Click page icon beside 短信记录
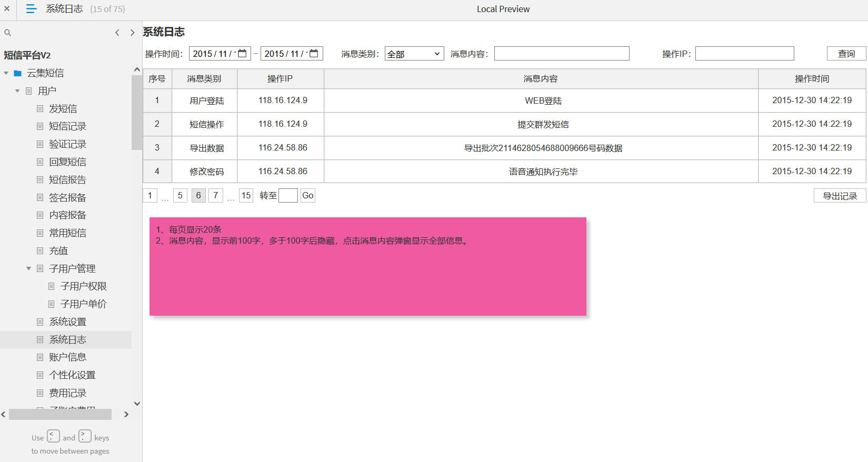The image size is (868, 462). [x=40, y=126]
